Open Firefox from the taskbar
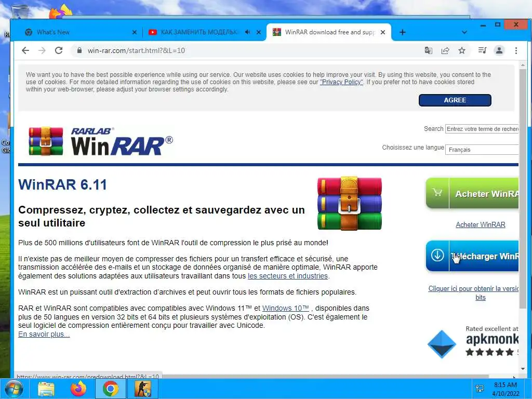The image size is (532, 399). tap(78, 389)
